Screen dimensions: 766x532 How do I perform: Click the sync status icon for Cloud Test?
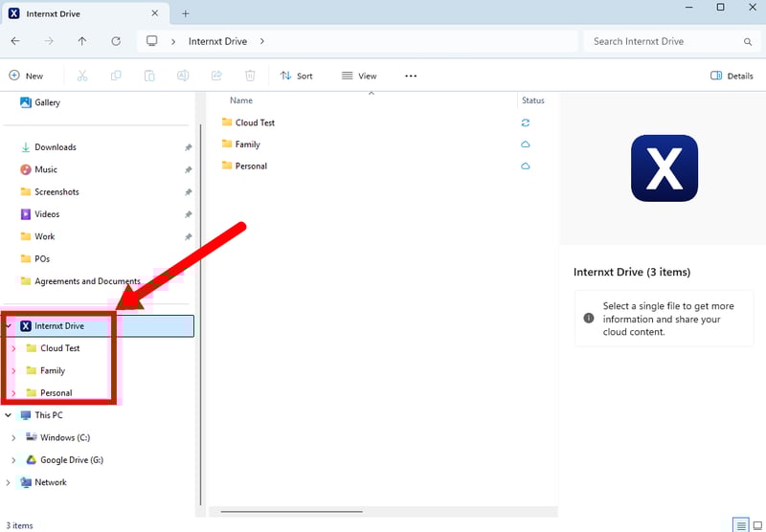[525, 122]
